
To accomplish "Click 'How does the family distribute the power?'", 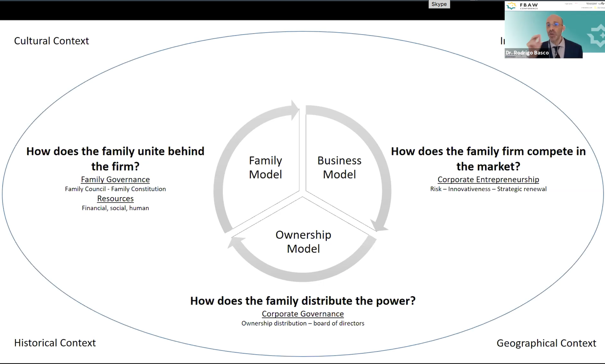I will coord(303,301).
